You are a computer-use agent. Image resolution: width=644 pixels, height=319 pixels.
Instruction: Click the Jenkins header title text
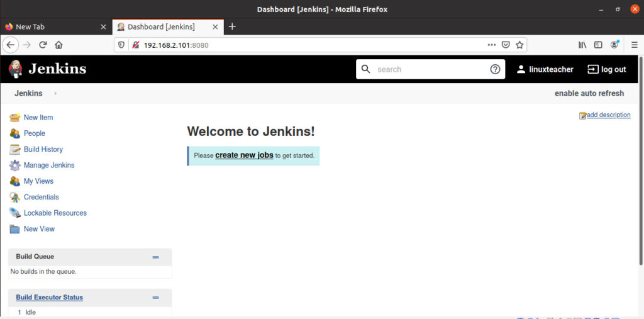pyautogui.click(x=57, y=69)
